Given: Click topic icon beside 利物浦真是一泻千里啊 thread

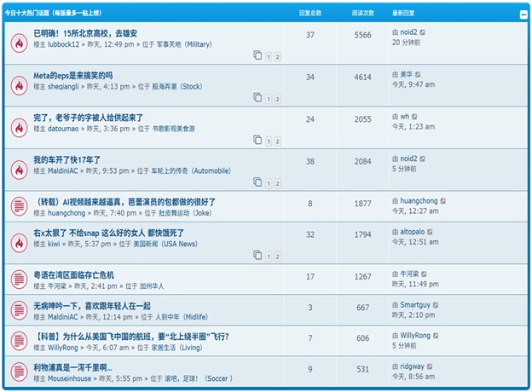Looking at the screenshot, I should click(x=18, y=371).
